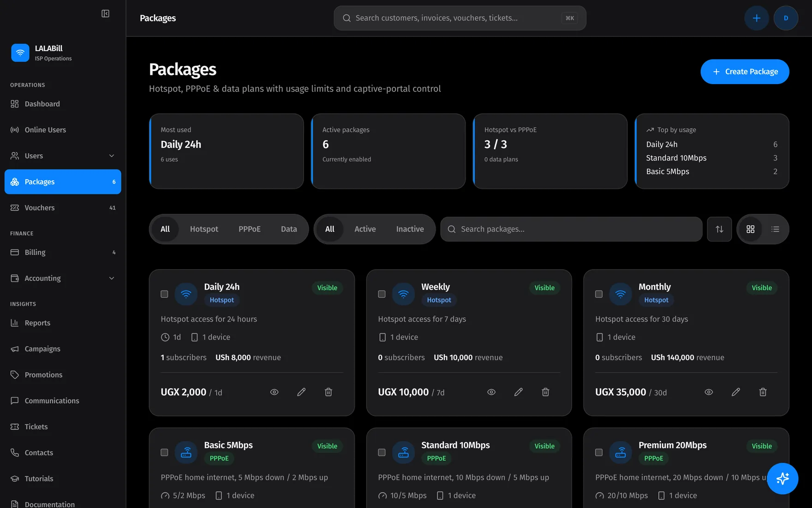812x508 pixels.
Task: Open Communications in the sidebar
Action: (63, 401)
